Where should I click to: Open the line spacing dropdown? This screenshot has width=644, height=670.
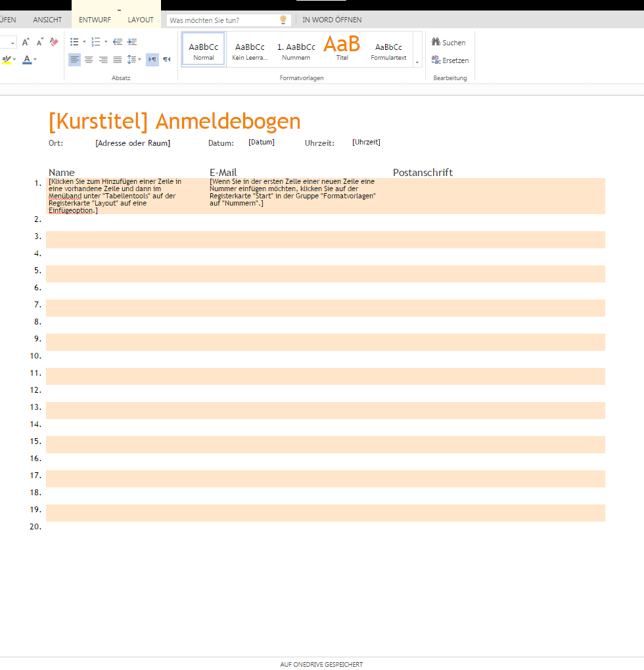tap(134, 60)
